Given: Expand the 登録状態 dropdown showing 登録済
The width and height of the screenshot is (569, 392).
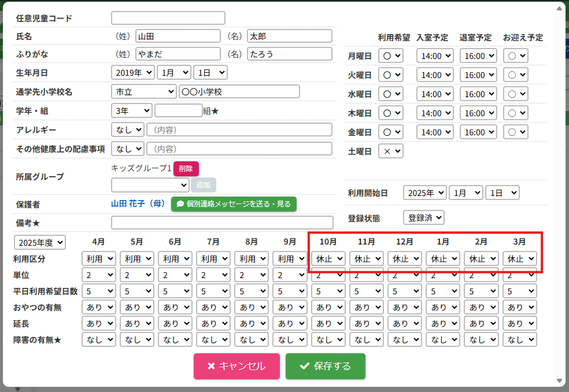Looking at the screenshot, I should tap(423, 218).
